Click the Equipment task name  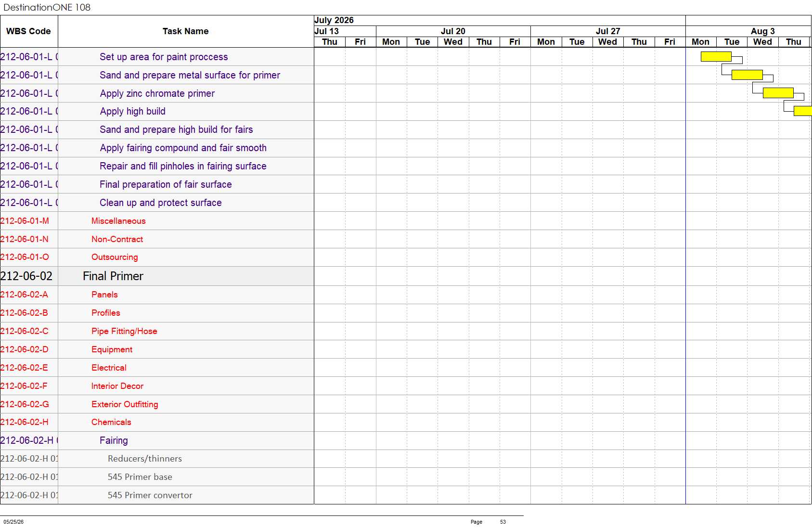pyautogui.click(x=112, y=349)
